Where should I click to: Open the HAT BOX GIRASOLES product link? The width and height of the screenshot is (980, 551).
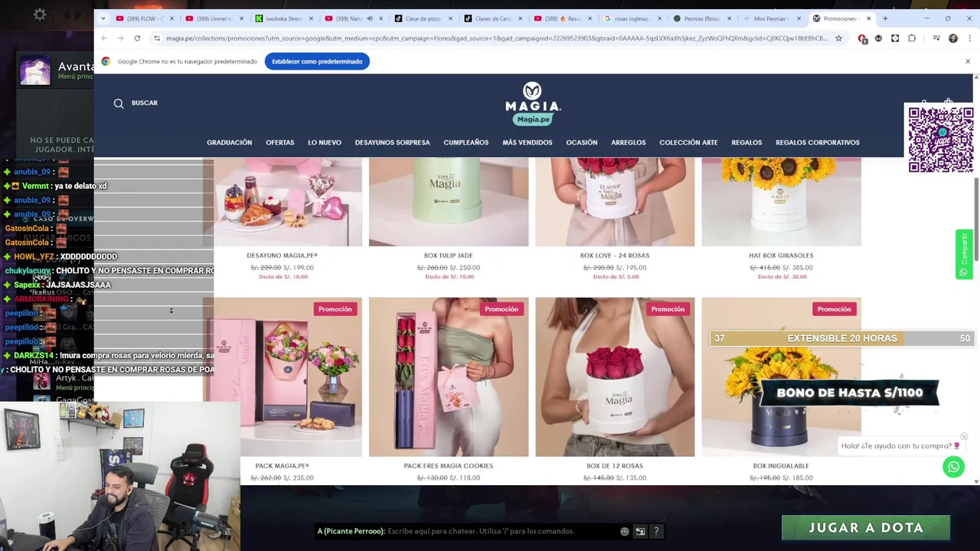[x=781, y=256]
